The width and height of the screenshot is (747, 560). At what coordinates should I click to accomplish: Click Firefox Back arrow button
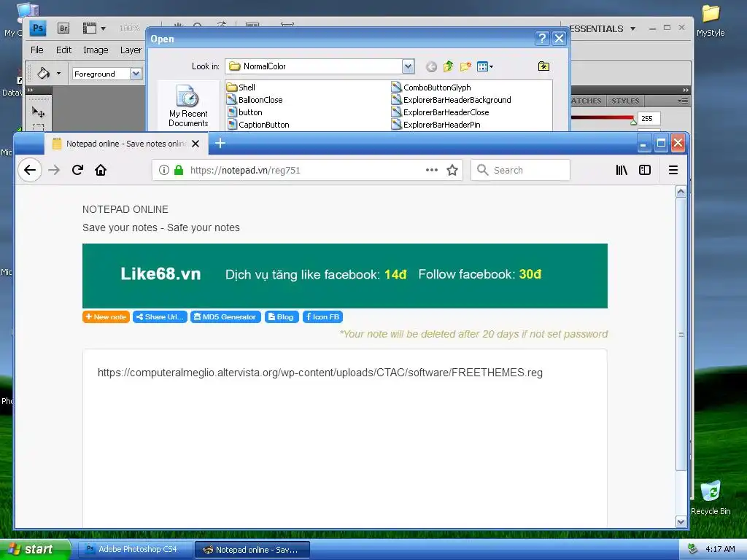coord(30,170)
